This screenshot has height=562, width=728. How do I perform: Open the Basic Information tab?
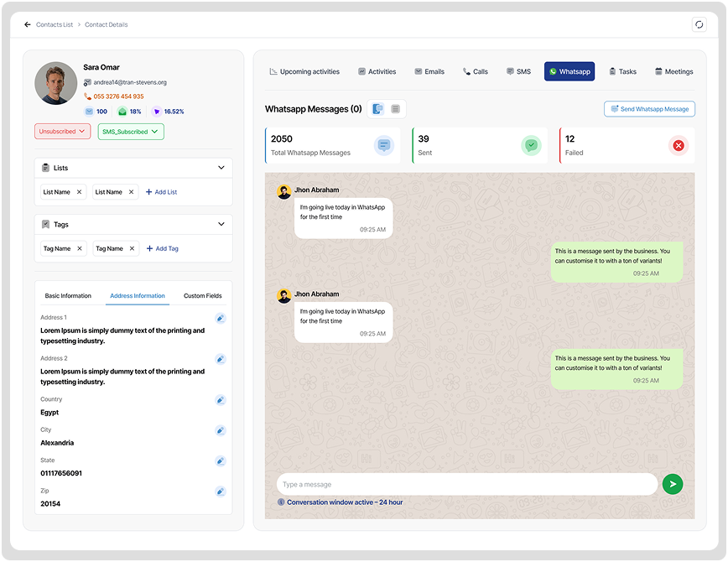pos(68,296)
